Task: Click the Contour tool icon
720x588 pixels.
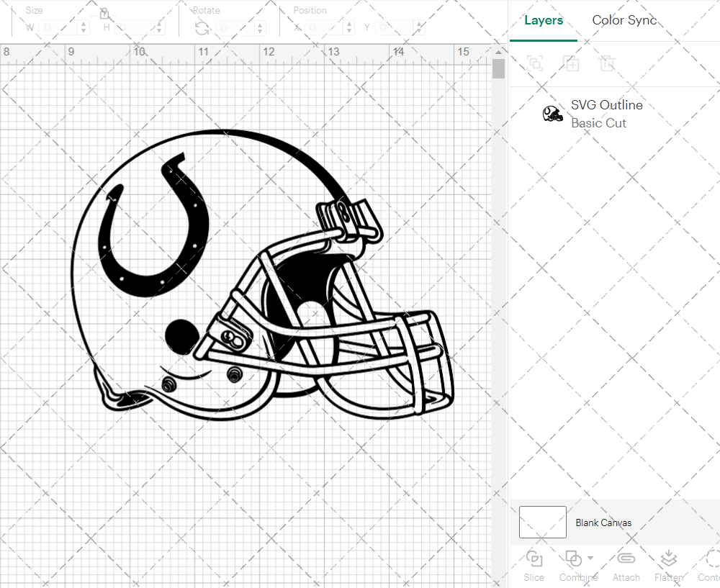Action: (x=711, y=559)
